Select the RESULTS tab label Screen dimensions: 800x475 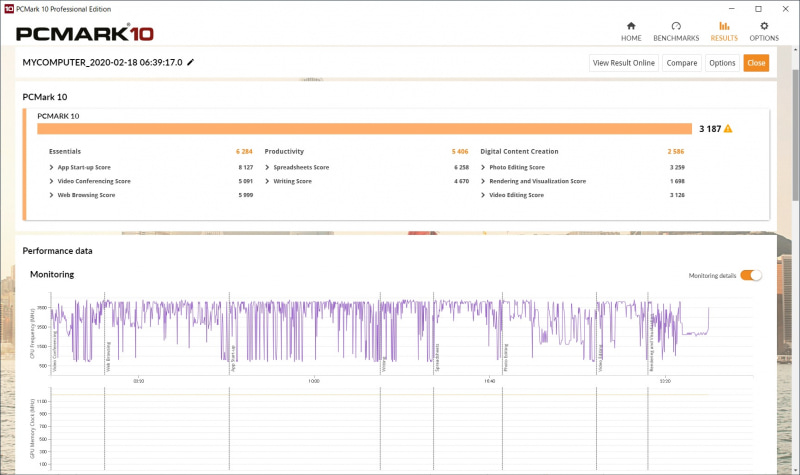724,38
